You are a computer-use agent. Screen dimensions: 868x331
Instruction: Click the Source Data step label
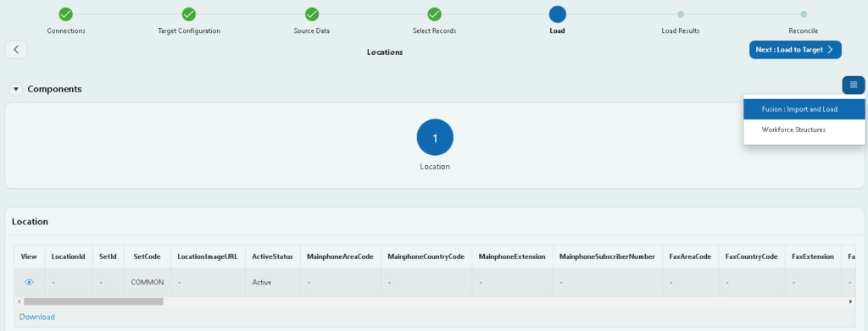pyautogui.click(x=312, y=31)
